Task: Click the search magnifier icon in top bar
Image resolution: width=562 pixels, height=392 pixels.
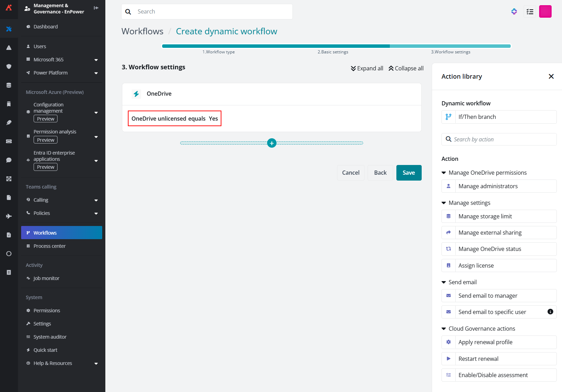Action: tap(128, 12)
